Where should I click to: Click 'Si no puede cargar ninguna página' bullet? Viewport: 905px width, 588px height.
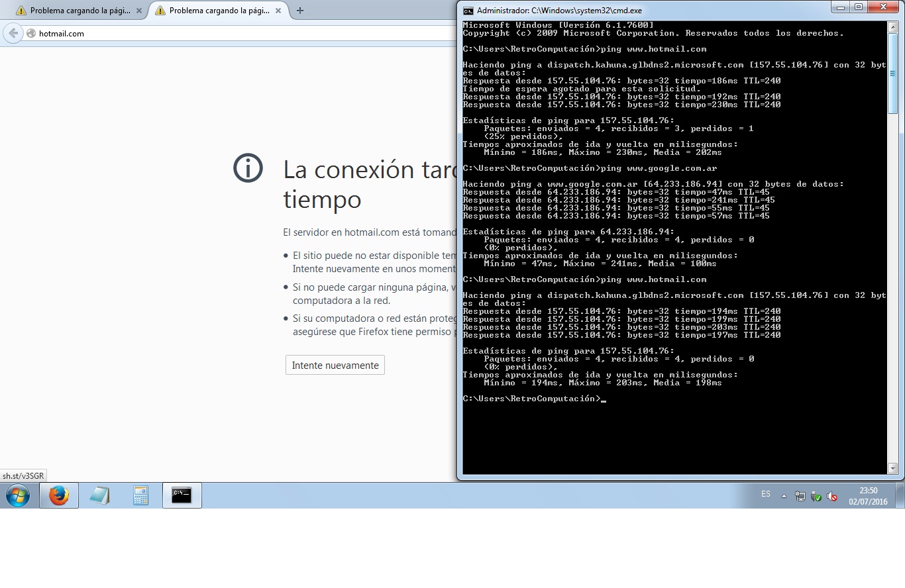(374, 293)
